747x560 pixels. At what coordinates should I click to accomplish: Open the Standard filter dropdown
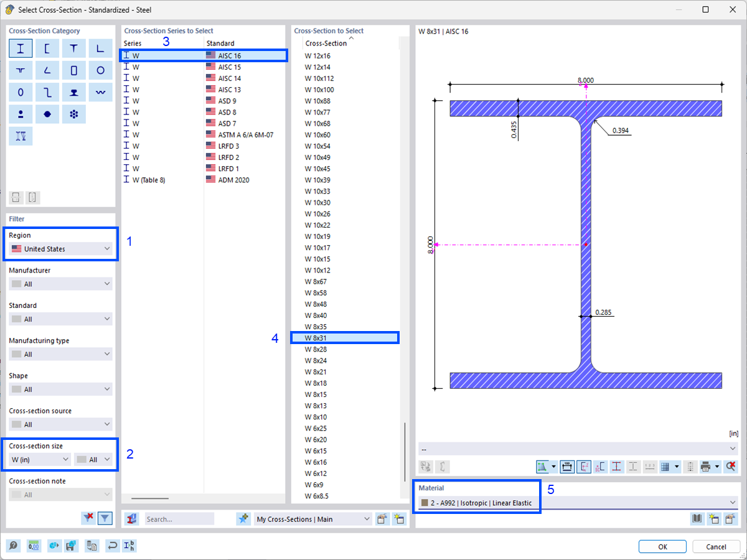coord(61,319)
